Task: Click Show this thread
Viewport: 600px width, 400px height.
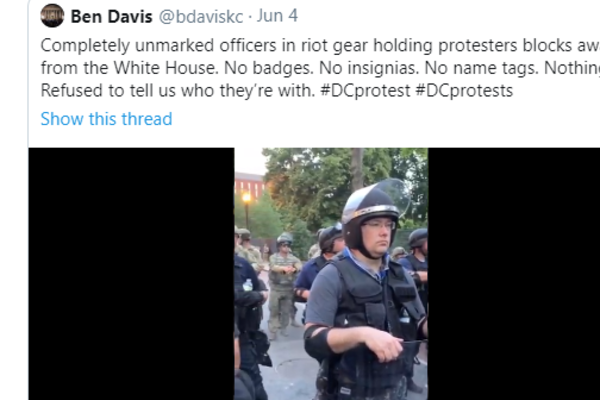Action: tap(106, 119)
